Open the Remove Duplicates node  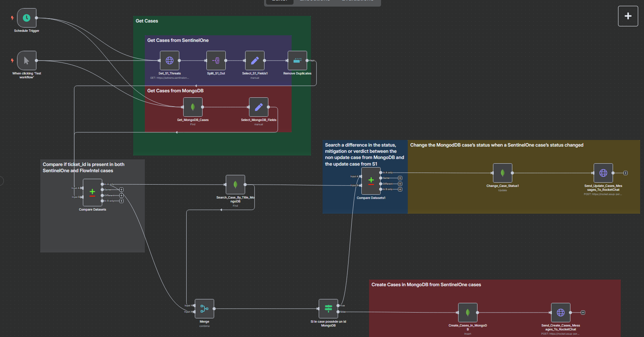[297, 60]
